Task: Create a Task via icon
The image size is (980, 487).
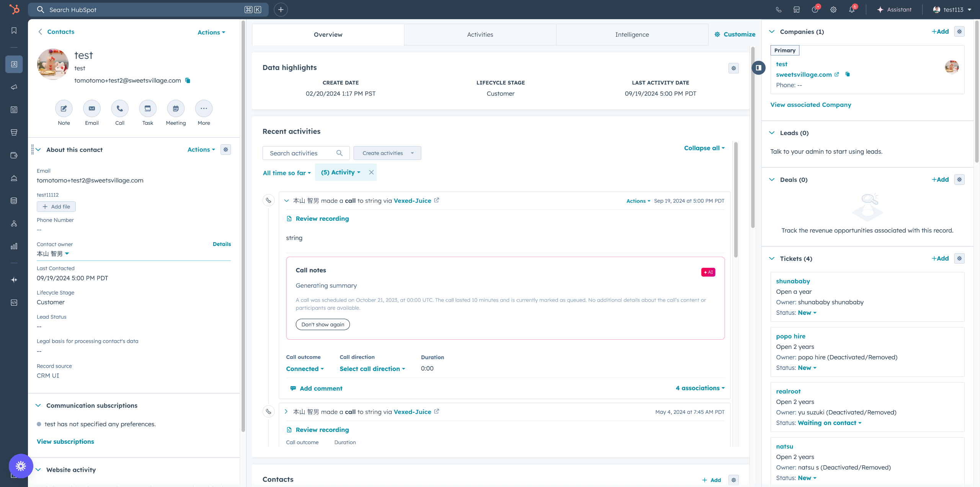Action: 147,109
